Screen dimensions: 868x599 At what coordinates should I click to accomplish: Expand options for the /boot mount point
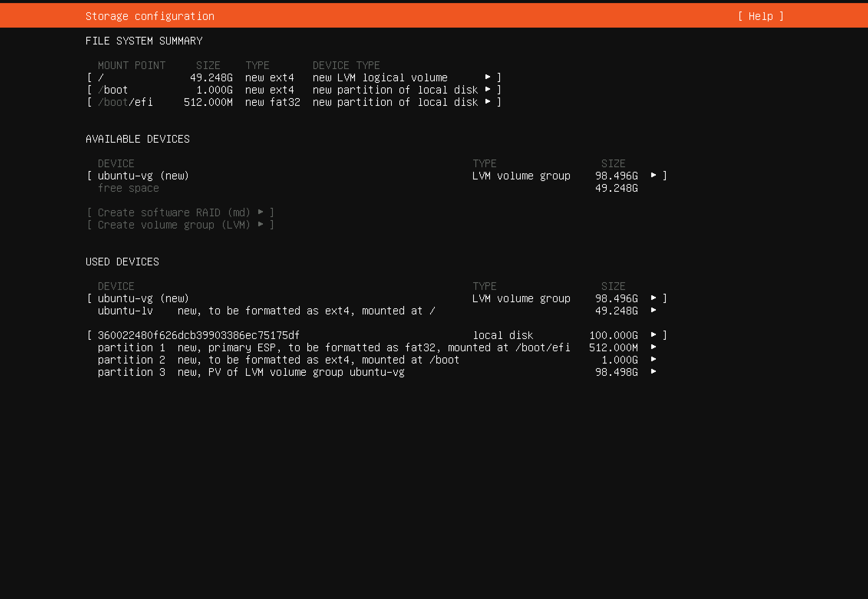point(488,89)
